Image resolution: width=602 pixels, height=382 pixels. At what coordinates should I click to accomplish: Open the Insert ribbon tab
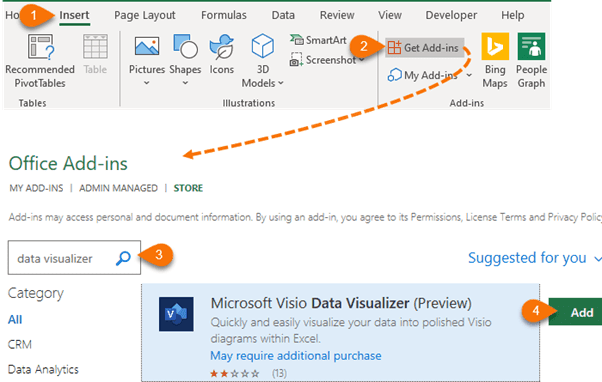click(x=74, y=15)
